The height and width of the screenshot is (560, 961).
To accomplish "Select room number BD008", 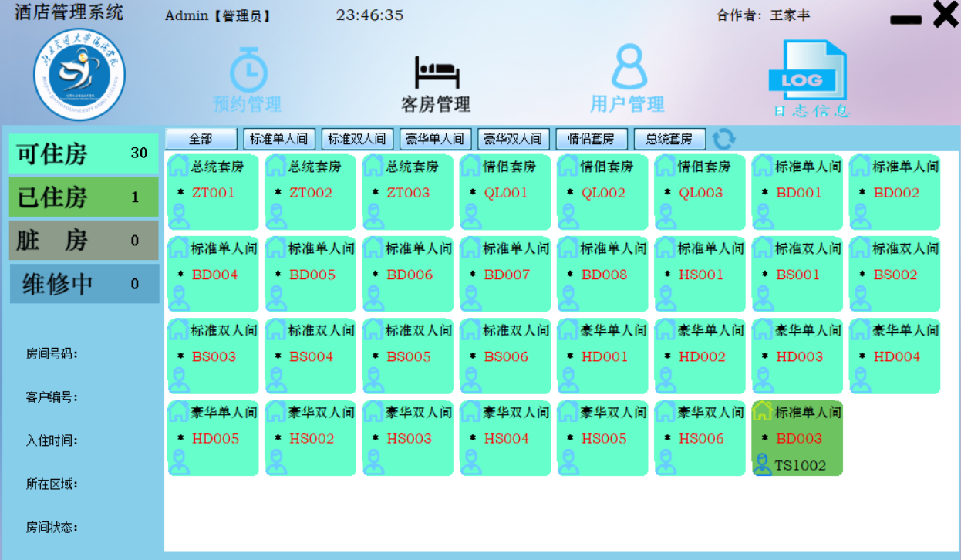I will point(605,275).
